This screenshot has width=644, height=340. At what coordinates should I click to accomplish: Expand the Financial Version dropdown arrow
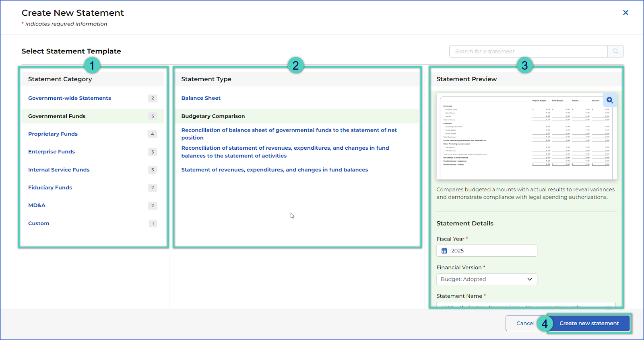coord(530,279)
